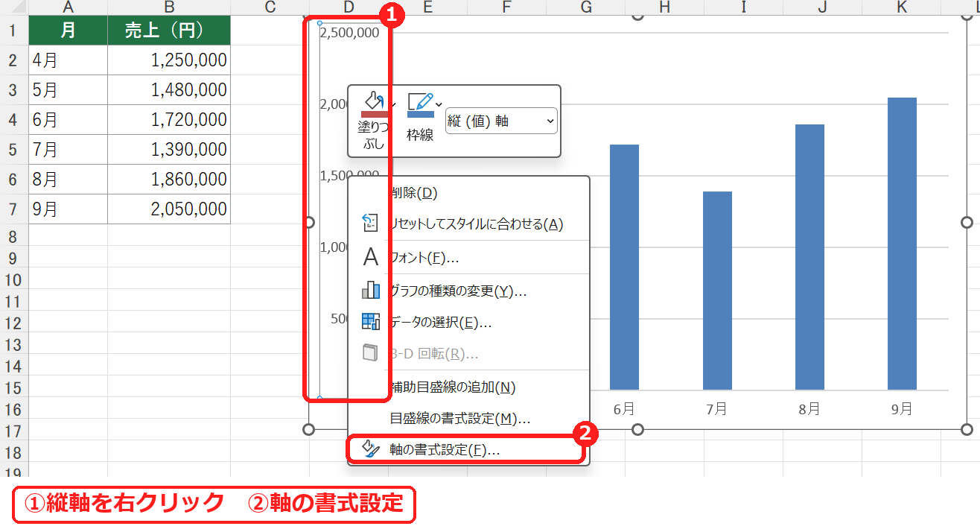Click the blue outline color bar

pyautogui.click(x=420, y=114)
